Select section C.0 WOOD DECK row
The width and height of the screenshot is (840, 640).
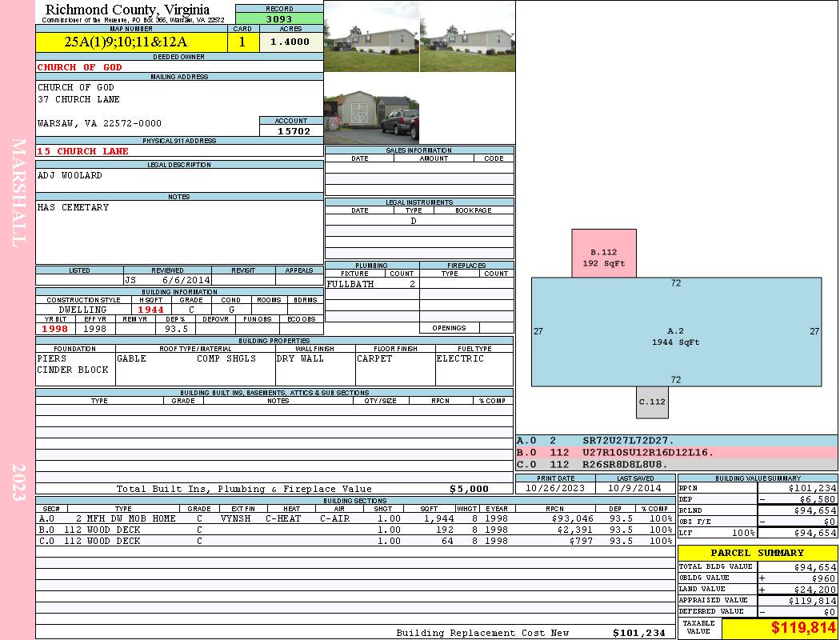point(355,541)
